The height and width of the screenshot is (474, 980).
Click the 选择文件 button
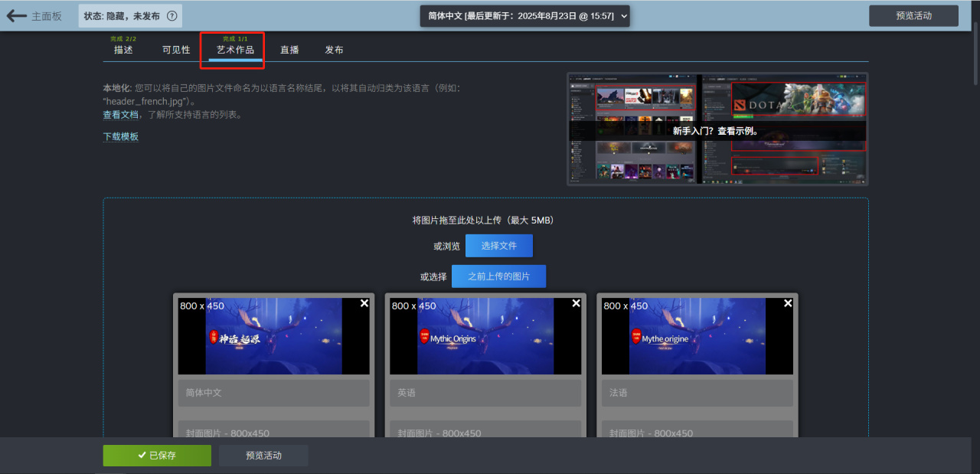498,246
